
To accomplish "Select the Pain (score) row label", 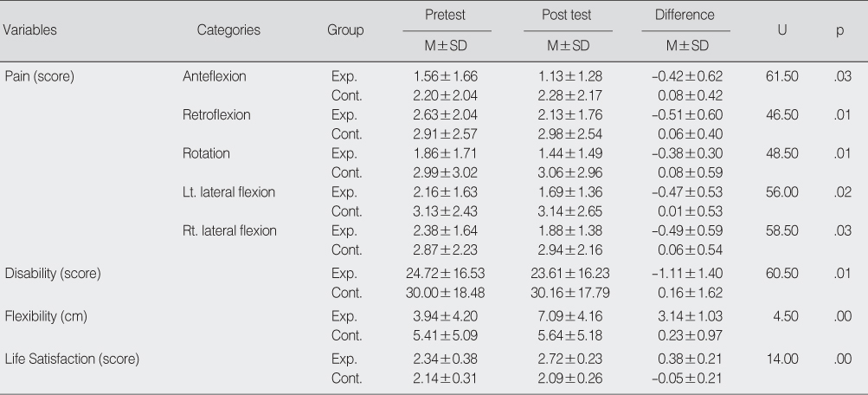I will (x=39, y=76).
